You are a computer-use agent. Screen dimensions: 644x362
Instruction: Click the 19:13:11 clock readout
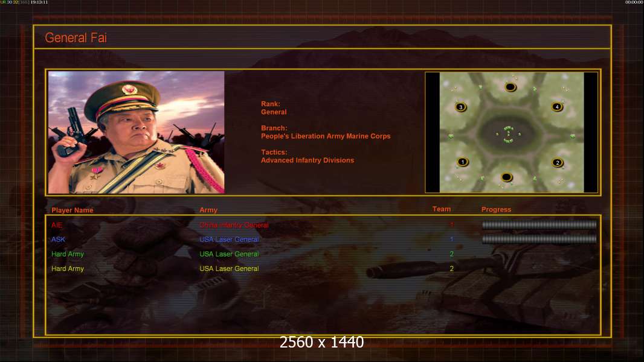39,2
